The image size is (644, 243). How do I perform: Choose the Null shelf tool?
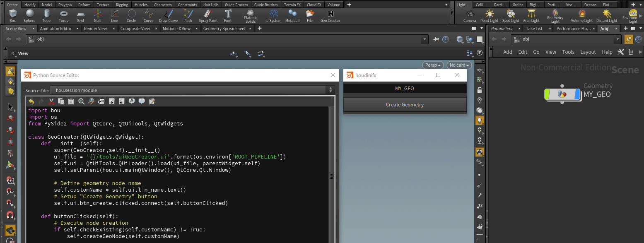(97, 16)
